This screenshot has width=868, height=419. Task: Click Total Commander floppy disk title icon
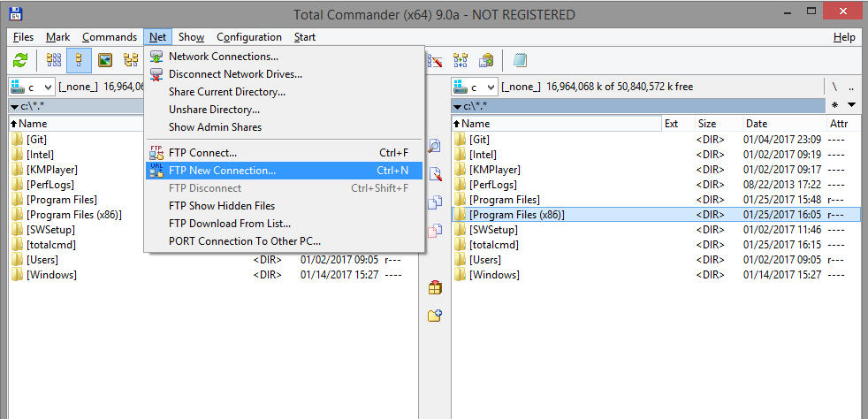[x=16, y=14]
